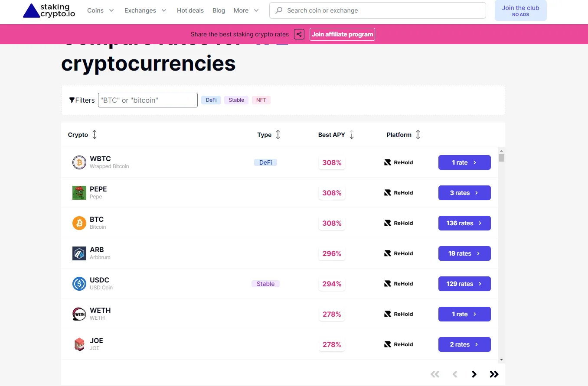
Task: Open the 3 rates button for PEPE
Action: (464, 193)
